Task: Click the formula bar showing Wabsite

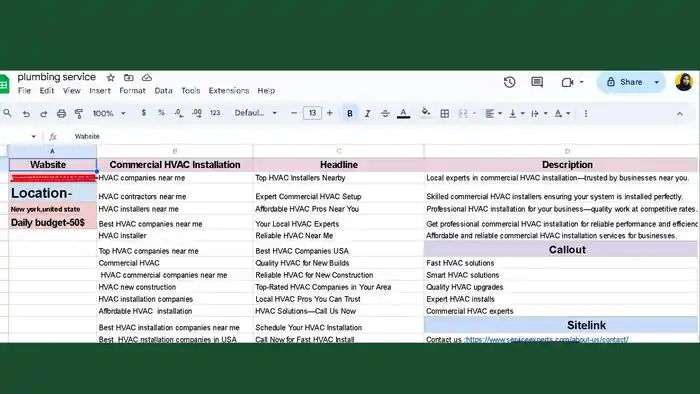Action: pyautogui.click(x=379, y=137)
